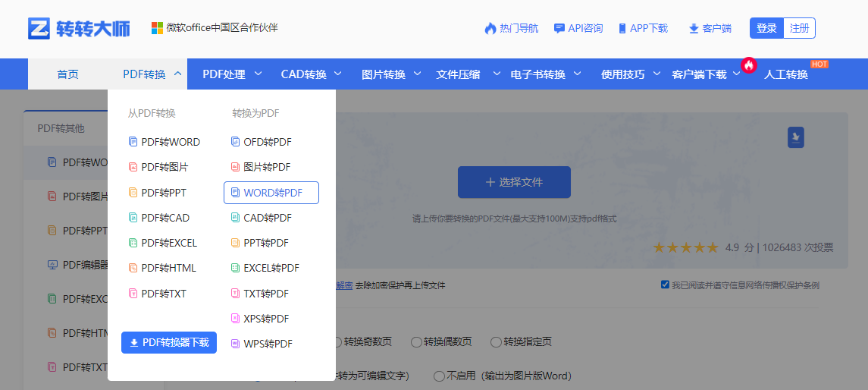Click the 转转大师 logo icon
868x390 pixels.
39,28
